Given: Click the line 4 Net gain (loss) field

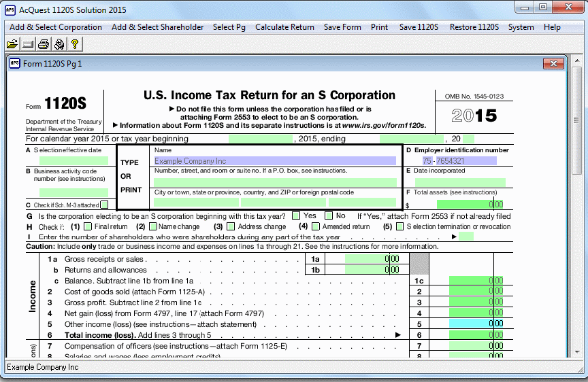Looking at the screenshot, I should tap(476, 313).
